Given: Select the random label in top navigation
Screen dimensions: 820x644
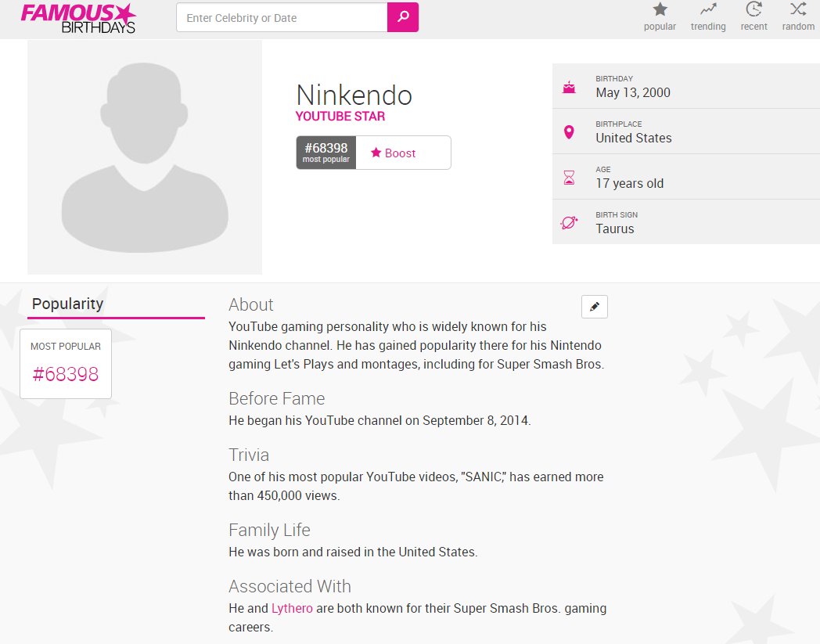Looking at the screenshot, I should (x=798, y=26).
